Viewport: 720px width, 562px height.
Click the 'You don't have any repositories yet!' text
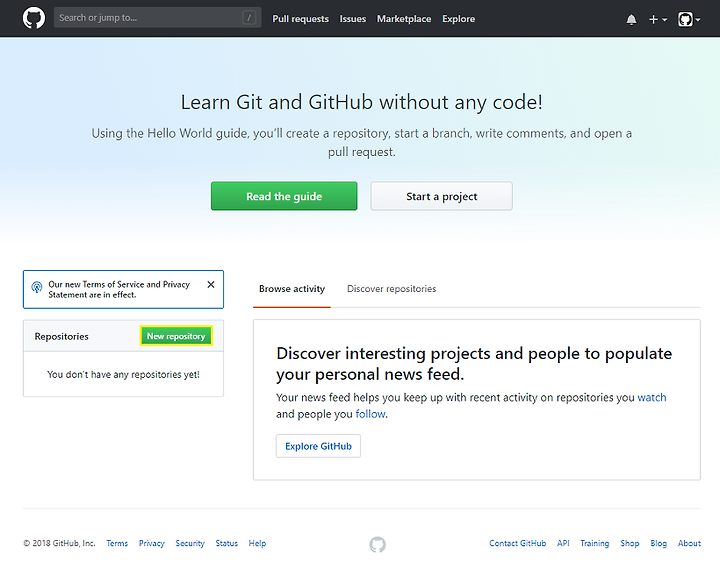[x=123, y=375]
